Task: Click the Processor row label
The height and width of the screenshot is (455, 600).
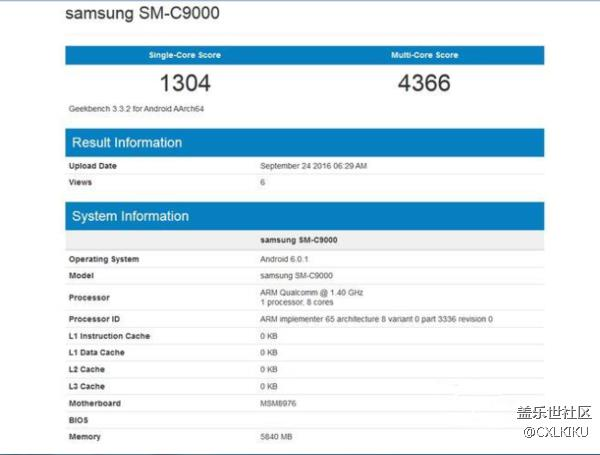Action: tap(89, 297)
